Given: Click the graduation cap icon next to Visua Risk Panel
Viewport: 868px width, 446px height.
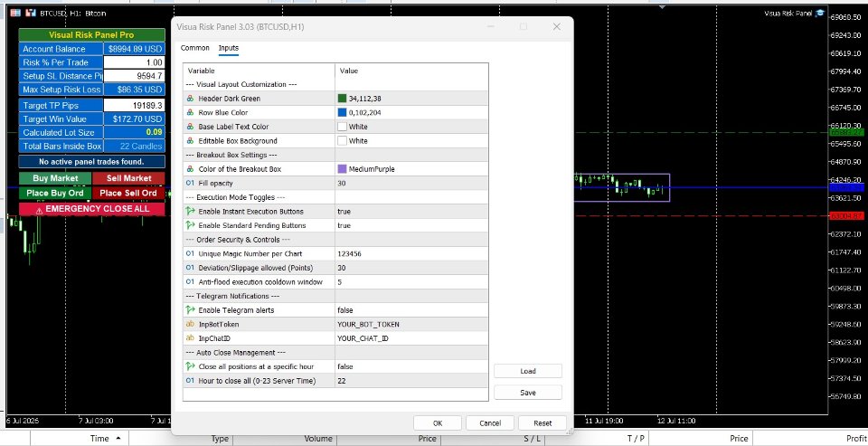Looking at the screenshot, I should pyautogui.click(x=819, y=14).
